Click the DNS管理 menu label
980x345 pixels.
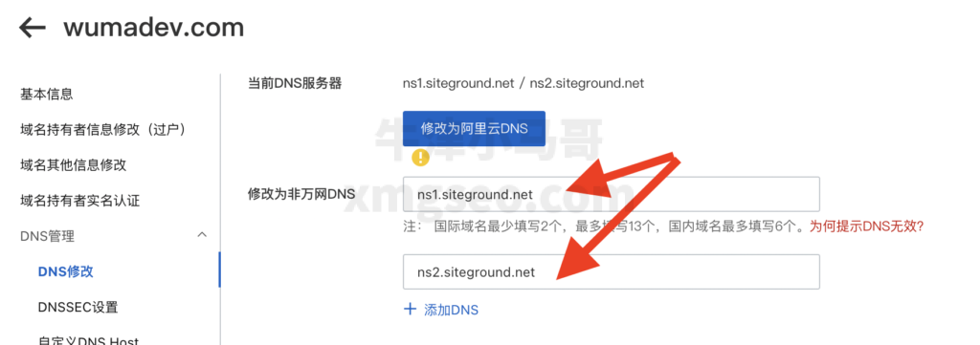48,236
